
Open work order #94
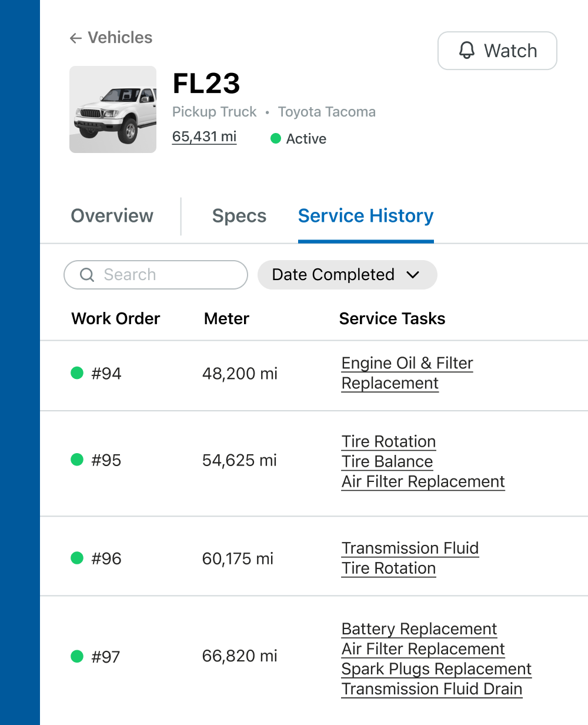[x=106, y=374]
